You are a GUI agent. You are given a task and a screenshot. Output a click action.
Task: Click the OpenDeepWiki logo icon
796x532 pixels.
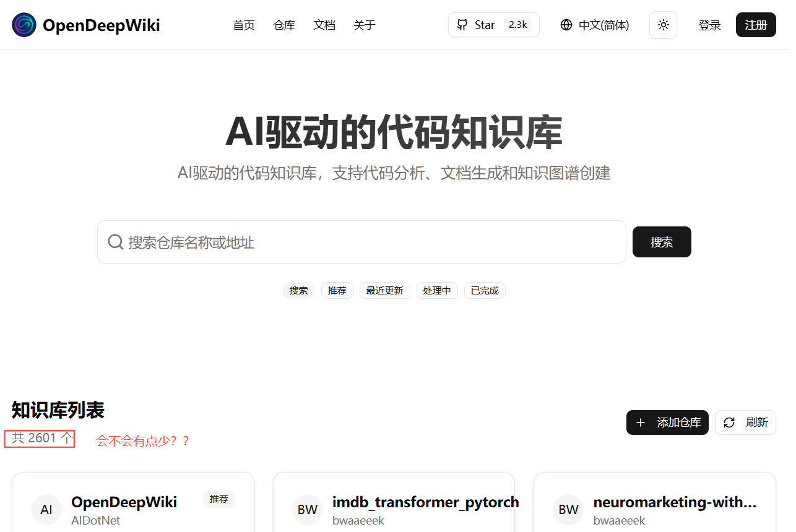pyautogui.click(x=24, y=25)
